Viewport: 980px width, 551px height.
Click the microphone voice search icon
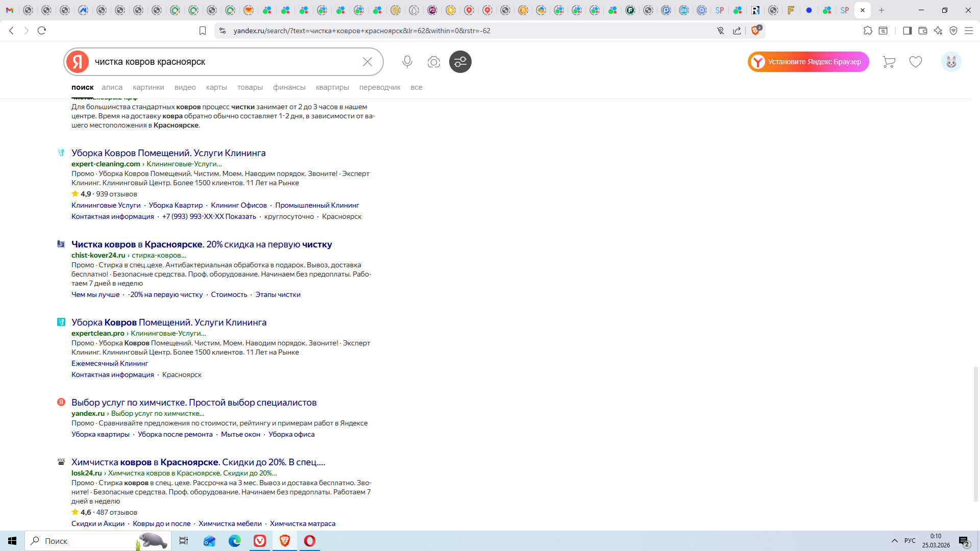(407, 62)
